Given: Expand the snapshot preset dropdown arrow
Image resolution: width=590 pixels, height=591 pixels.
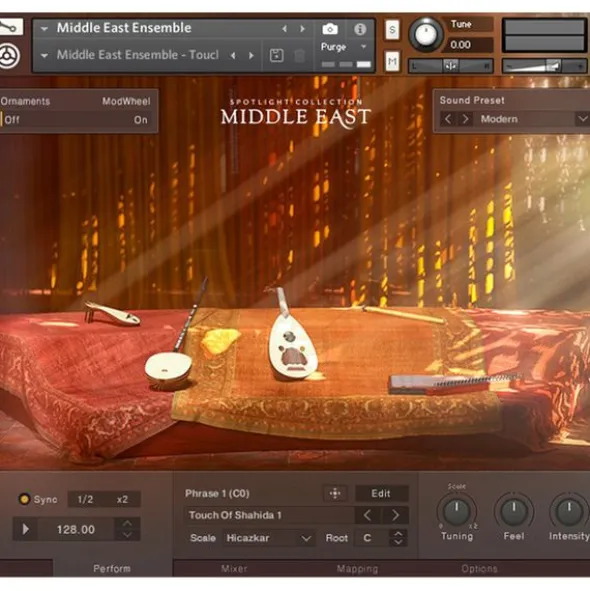Looking at the screenshot, I should coord(44,56).
